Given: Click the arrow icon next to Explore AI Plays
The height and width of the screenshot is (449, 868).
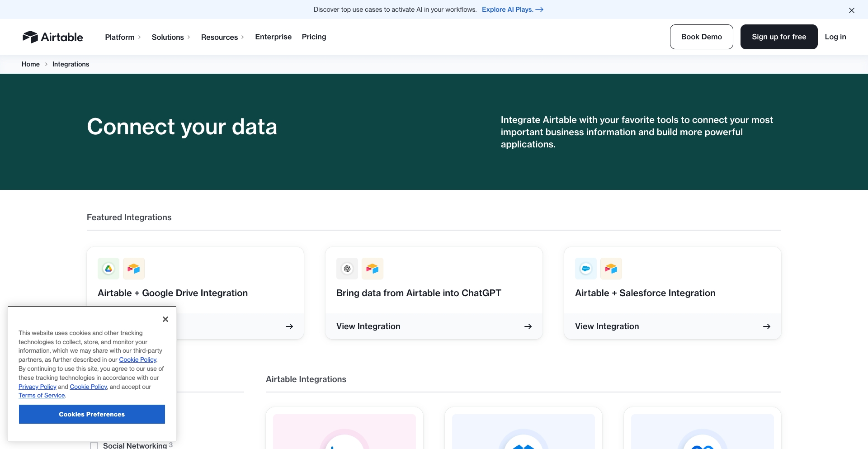Looking at the screenshot, I should (540, 9).
